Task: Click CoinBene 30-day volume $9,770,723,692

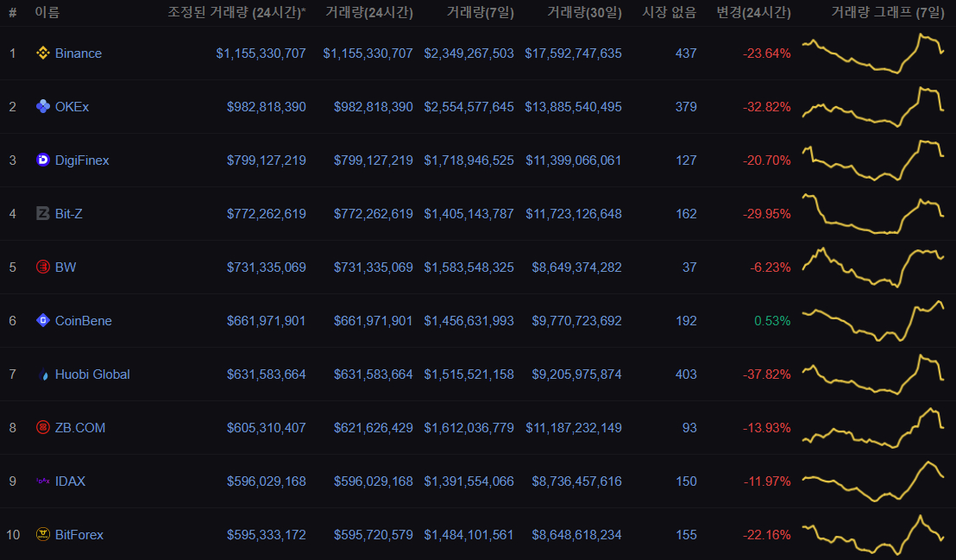Action: 576,321
